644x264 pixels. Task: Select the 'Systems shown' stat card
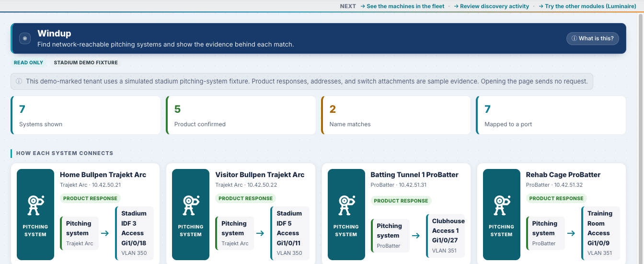[x=86, y=115]
